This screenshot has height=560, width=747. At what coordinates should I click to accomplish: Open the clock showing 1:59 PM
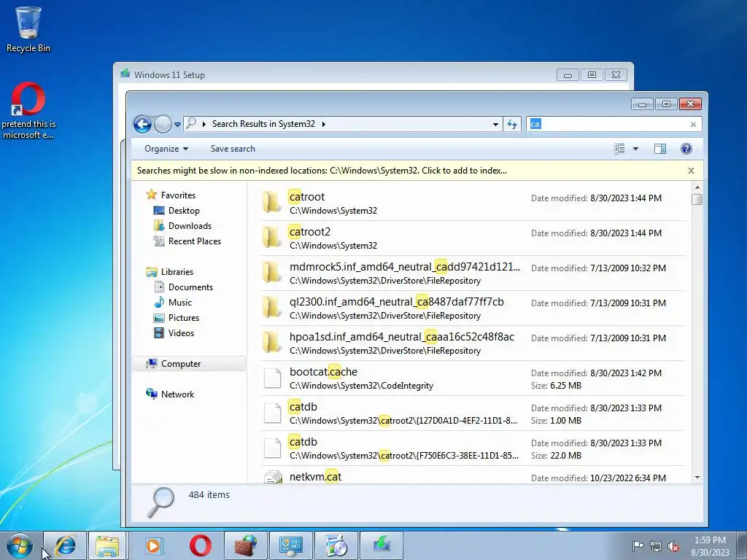[x=710, y=545]
